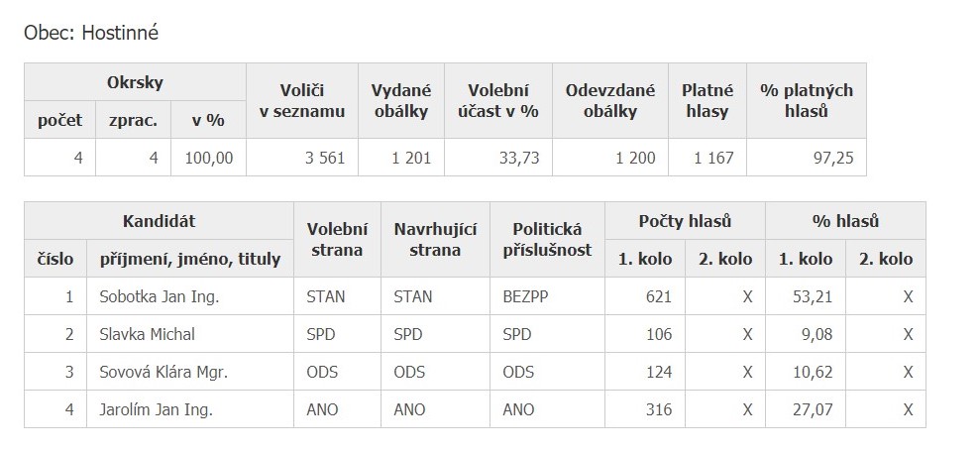Click the "Okrsky" header cell
The height and width of the screenshot is (453, 980).
(x=135, y=82)
